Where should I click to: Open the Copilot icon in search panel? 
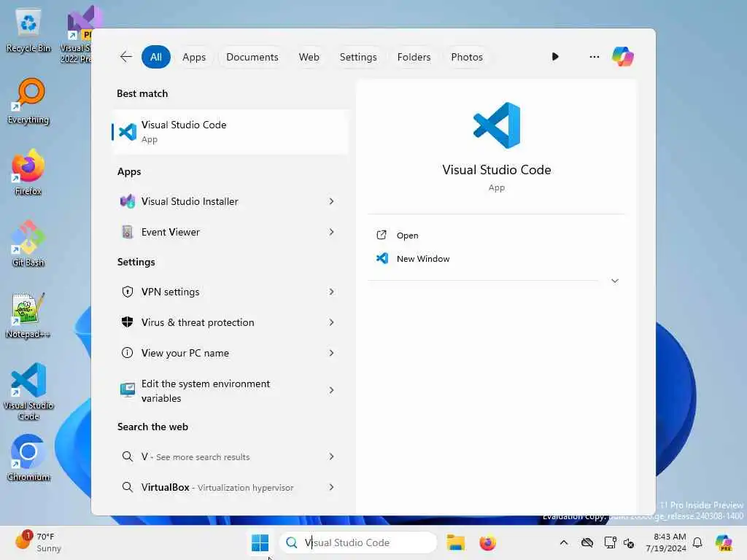[x=623, y=57]
